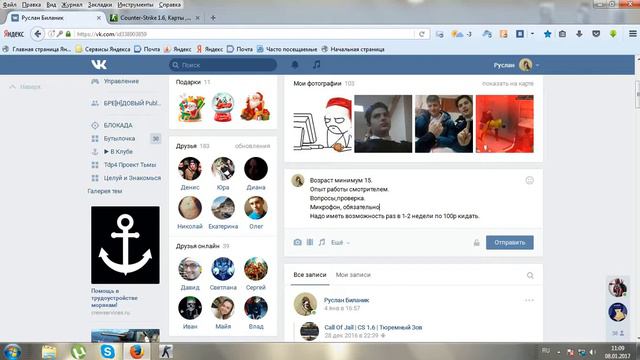The height and width of the screenshot is (360, 640).
Task: Open Часто посещаемые bookmark
Action: click(x=287, y=49)
